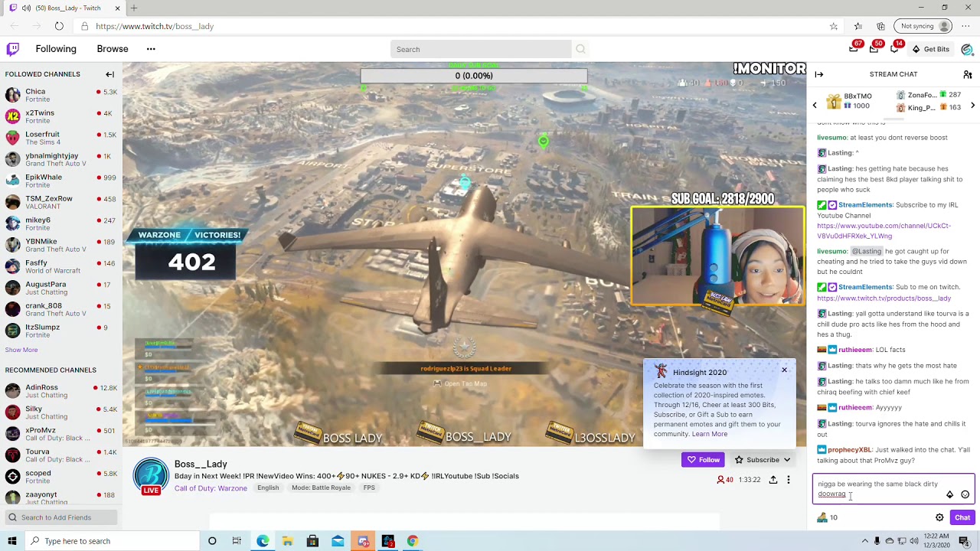Open AdinRoss recommended channel

tap(61, 391)
